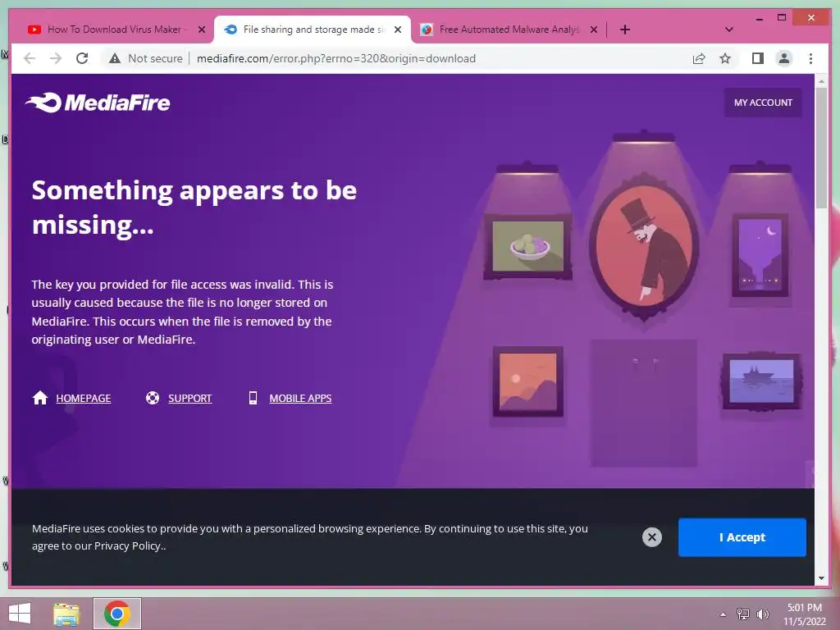
Task: Click the Not secure warning icon
Action: pos(115,58)
